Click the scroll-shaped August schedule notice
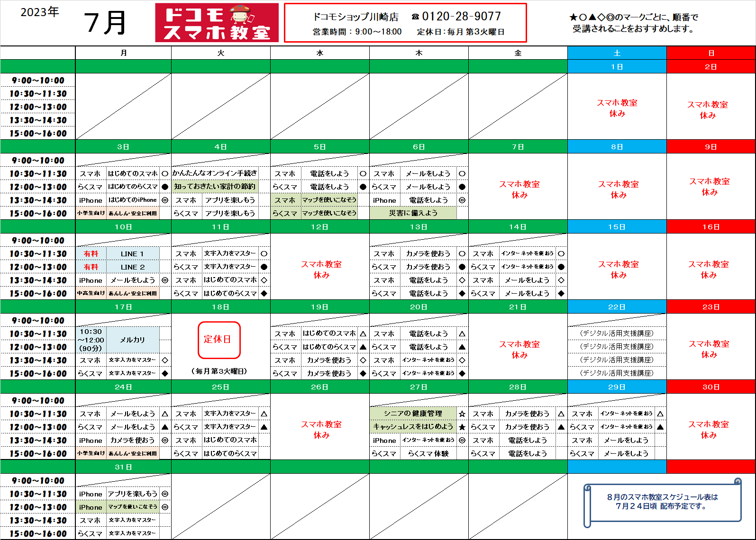 [662, 502]
